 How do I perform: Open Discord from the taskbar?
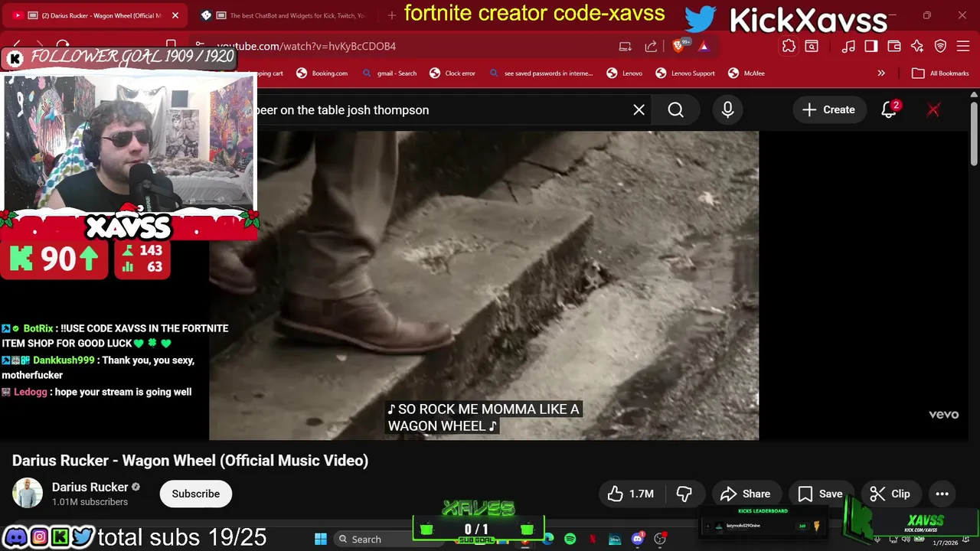tap(638, 539)
